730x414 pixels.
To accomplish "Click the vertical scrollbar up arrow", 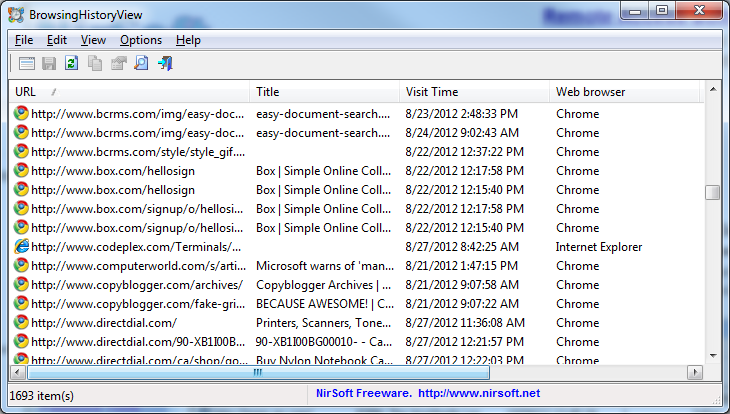I will point(713,89).
